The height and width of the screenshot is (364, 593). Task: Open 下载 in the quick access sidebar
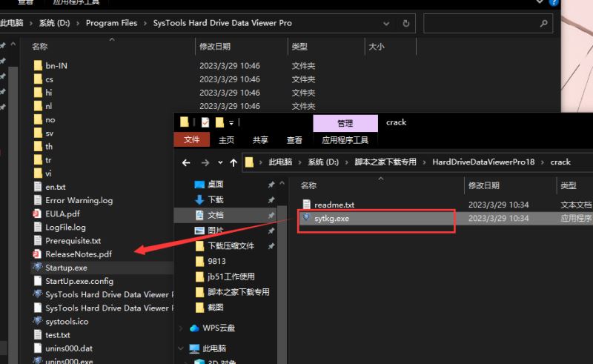tap(215, 199)
